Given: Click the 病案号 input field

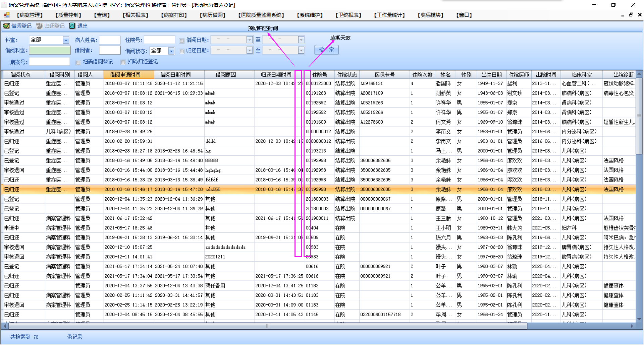Looking at the screenshot, I should point(49,62).
